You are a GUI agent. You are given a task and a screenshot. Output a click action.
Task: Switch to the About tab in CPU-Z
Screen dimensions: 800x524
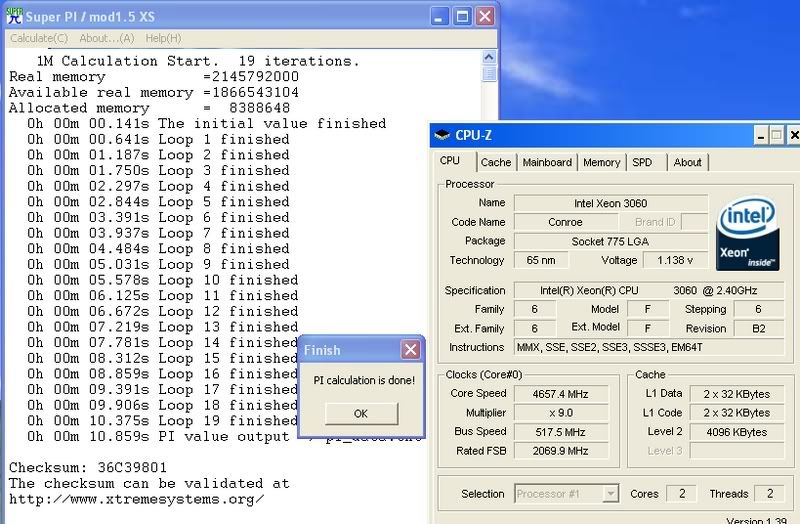pos(687,162)
